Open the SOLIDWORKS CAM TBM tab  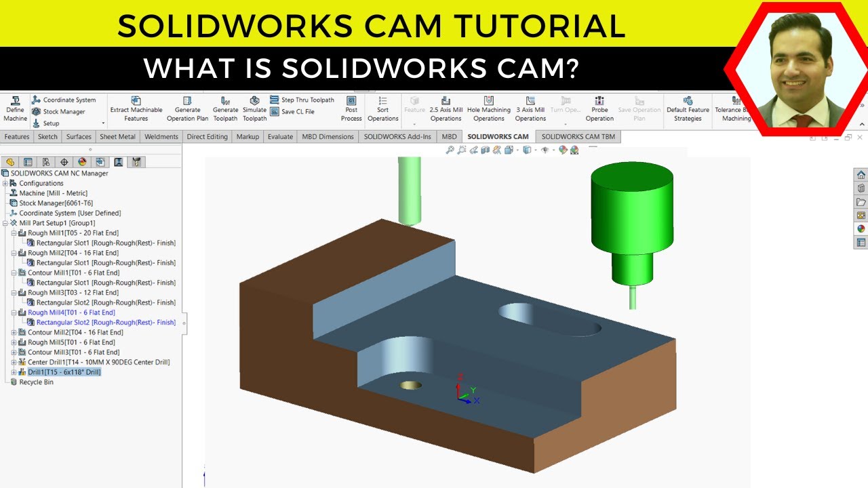578,136
